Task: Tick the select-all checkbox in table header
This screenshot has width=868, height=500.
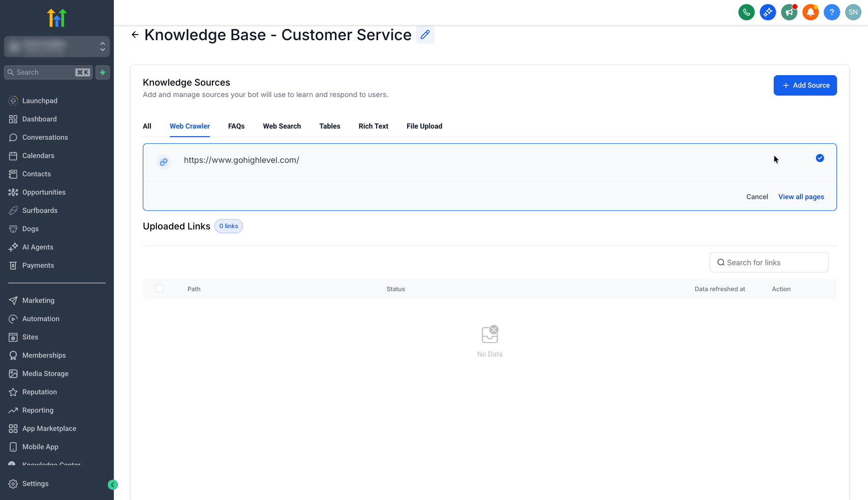Action: 159,289
